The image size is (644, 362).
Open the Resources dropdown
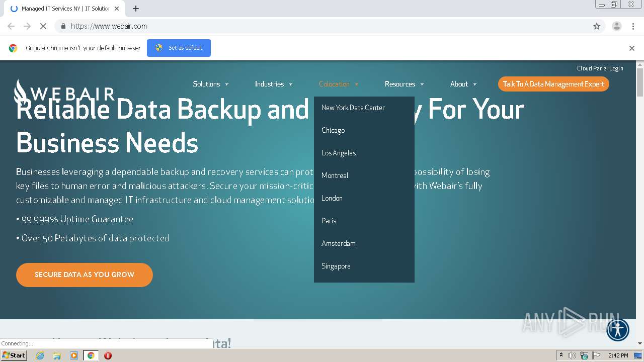coord(404,84)
